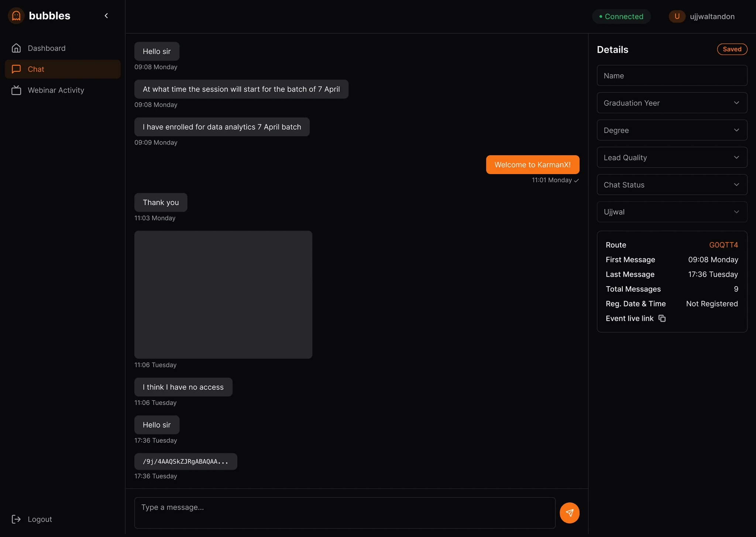Click the Last Message value 17:36 Tuesday

pyautogui.click(x=713, y=274)
